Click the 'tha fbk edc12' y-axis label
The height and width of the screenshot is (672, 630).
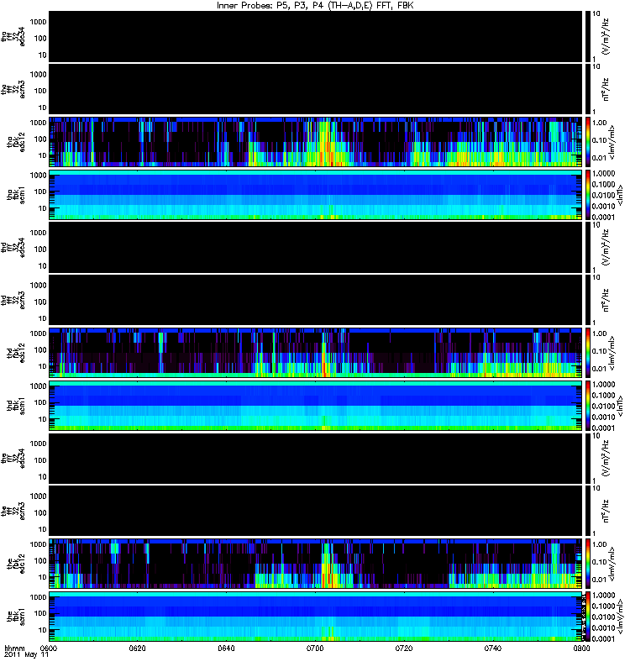16,142
